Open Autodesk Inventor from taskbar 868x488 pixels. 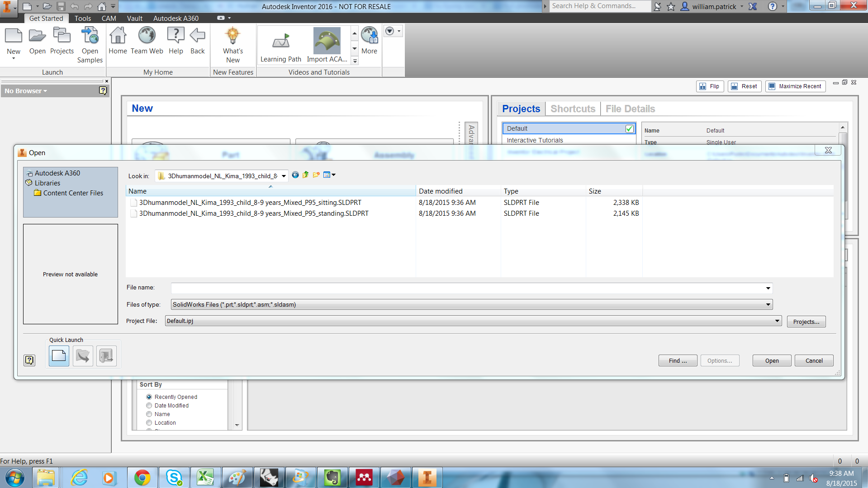point(427,478)
